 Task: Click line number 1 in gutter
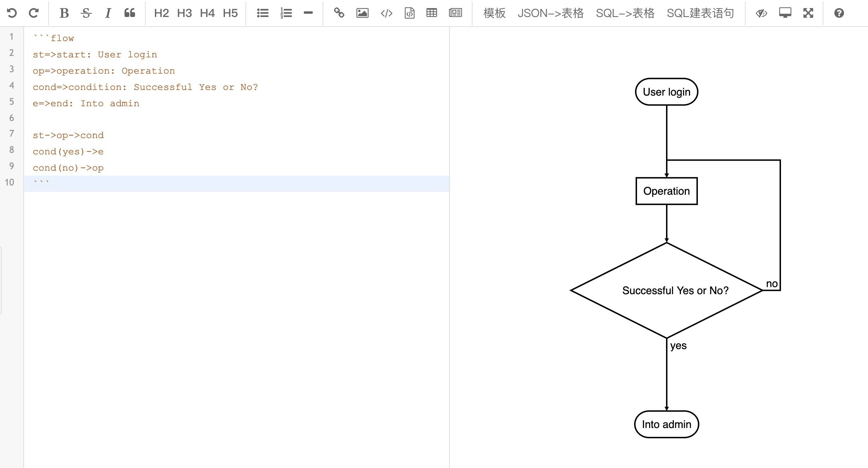click(x=12, y=36)
